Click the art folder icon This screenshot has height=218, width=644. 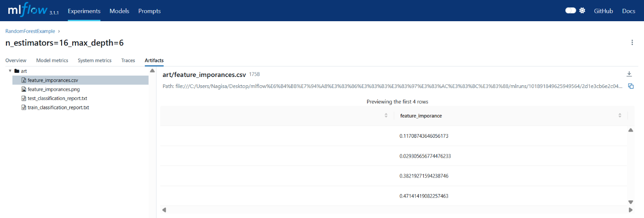click(x=17, y=71)
